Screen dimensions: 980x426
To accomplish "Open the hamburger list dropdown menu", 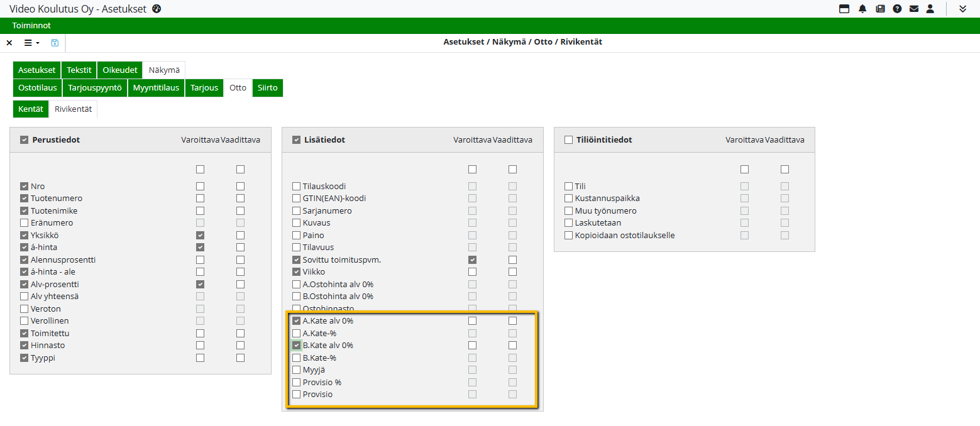I will pos(31,43).
